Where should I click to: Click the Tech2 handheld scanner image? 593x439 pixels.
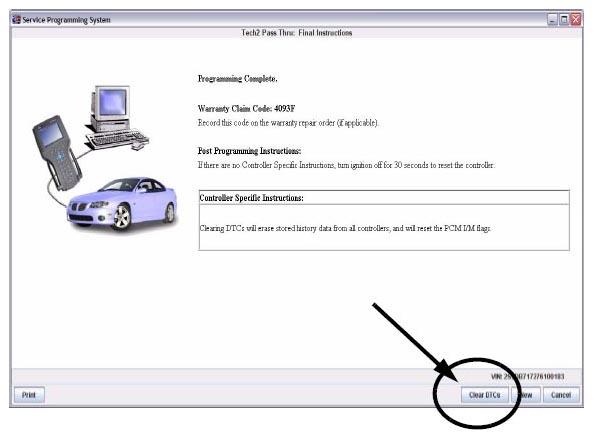pyautogui.click(x=56, y=152)
